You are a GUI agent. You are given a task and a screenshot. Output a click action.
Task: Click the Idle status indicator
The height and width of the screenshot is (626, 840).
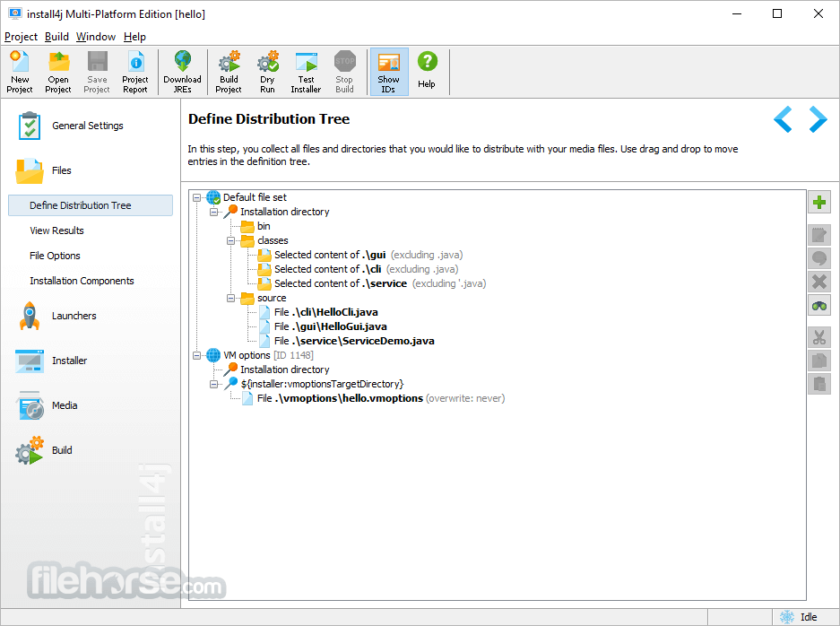800,617
